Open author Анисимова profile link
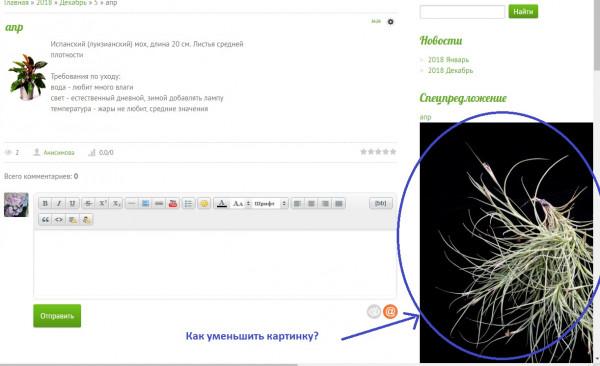 point(59,153)
